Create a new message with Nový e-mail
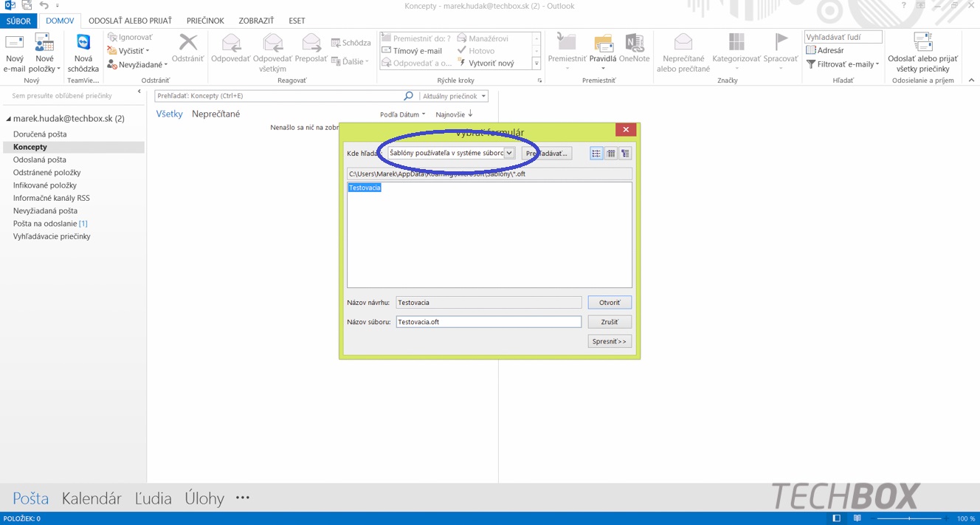 [14, 53]
